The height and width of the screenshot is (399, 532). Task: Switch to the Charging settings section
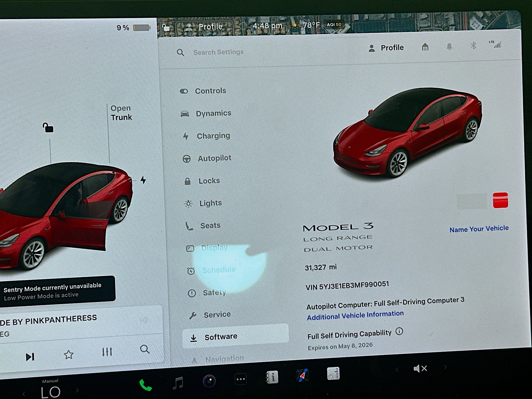pos(213,136)
